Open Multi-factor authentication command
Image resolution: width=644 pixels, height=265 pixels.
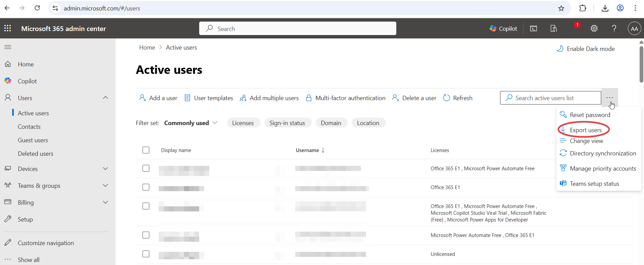[345, 98]
